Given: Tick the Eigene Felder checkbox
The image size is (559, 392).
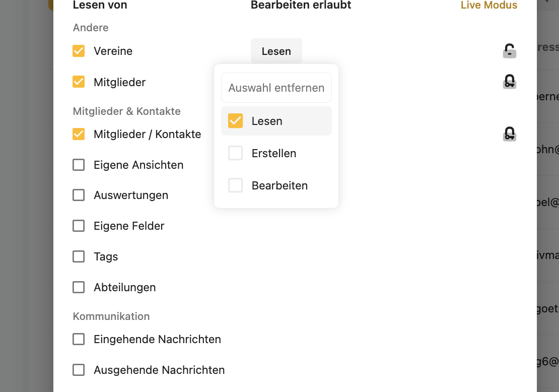Looking at the screenshot, I should coord(79,226).
